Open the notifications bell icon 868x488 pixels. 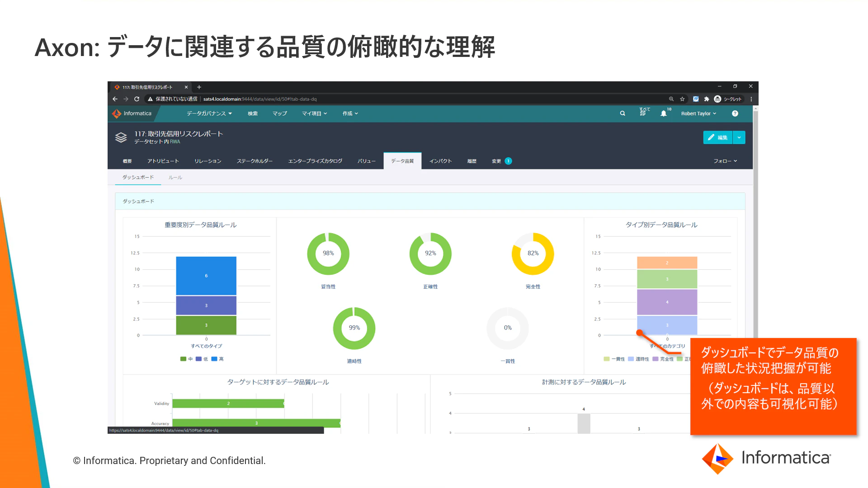click(664, 113)
